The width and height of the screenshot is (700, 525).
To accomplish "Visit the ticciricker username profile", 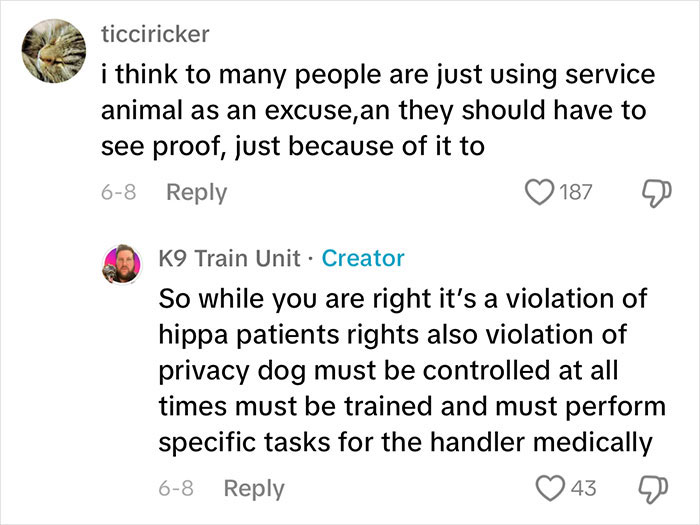I will tap(155, 33).
